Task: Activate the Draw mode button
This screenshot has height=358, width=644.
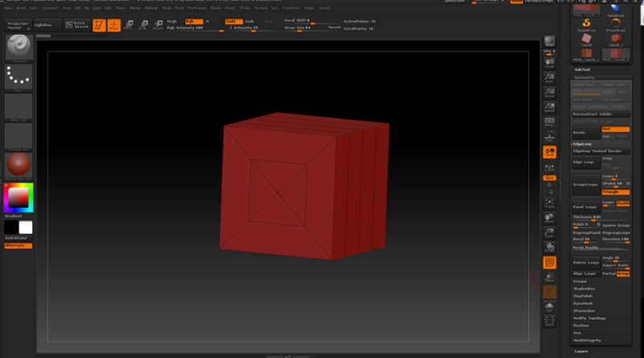Action: click(114, 25)
